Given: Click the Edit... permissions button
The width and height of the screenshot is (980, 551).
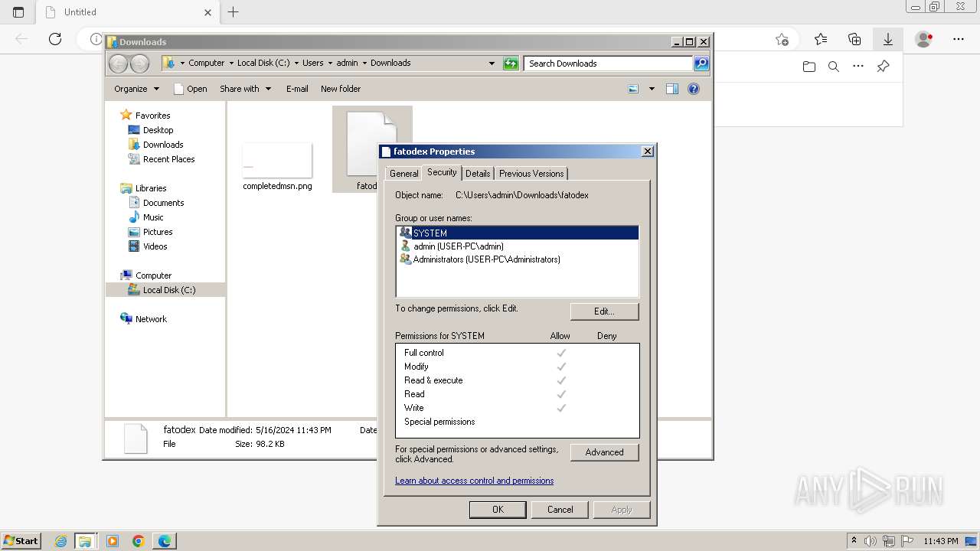Looking at the screenshot, I should [604, 311].
